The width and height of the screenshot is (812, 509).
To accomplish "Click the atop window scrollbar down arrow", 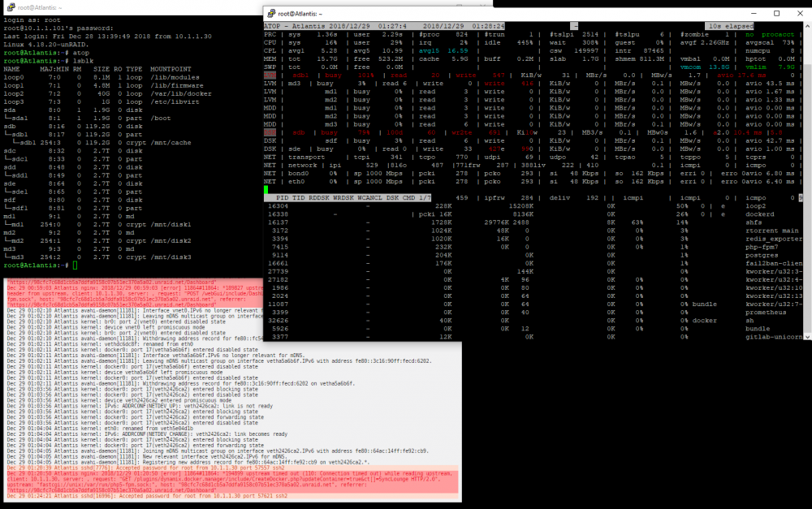I will click(x=807, y=337).
